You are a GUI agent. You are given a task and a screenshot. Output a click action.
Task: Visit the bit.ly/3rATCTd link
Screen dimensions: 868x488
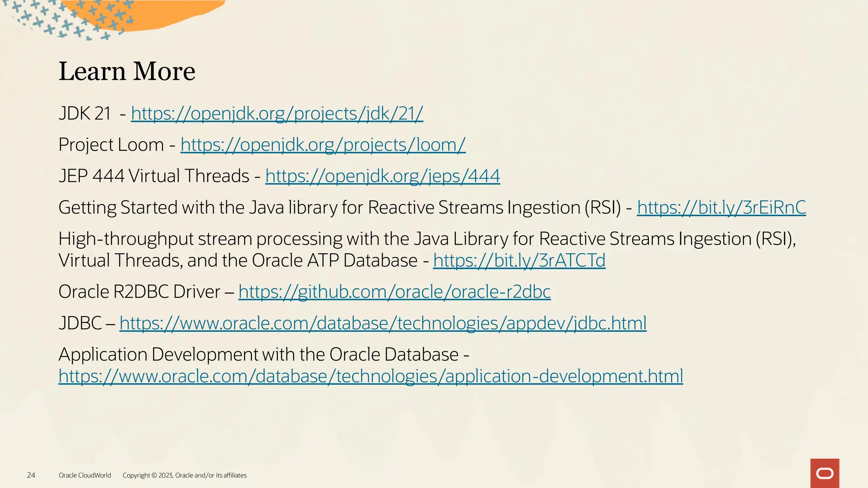519,261
